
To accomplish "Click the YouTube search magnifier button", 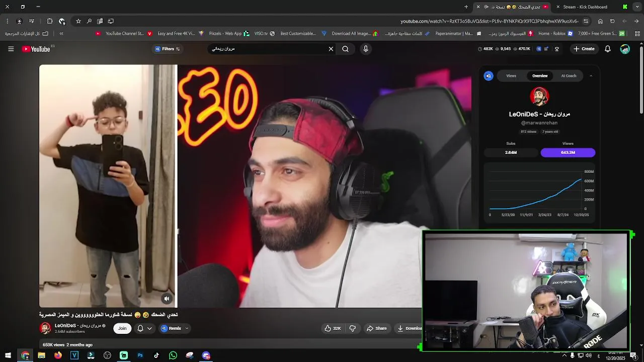I will (x=345, y=49).
